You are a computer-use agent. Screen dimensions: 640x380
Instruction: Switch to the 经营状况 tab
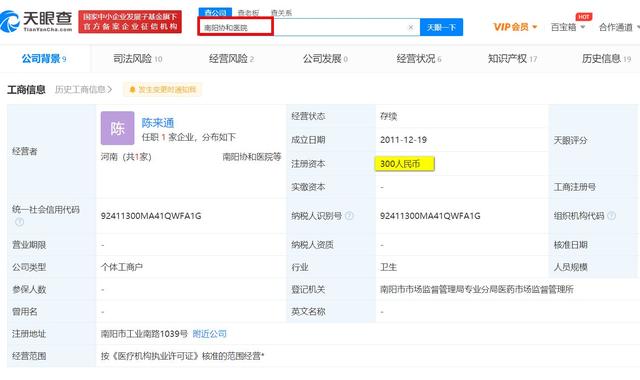click(419, 59)
